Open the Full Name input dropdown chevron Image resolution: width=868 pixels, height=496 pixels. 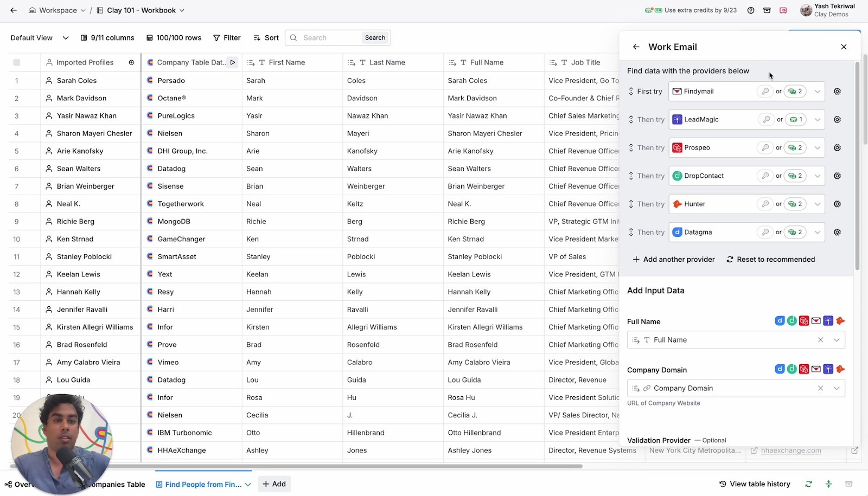(x=837, y=340)
